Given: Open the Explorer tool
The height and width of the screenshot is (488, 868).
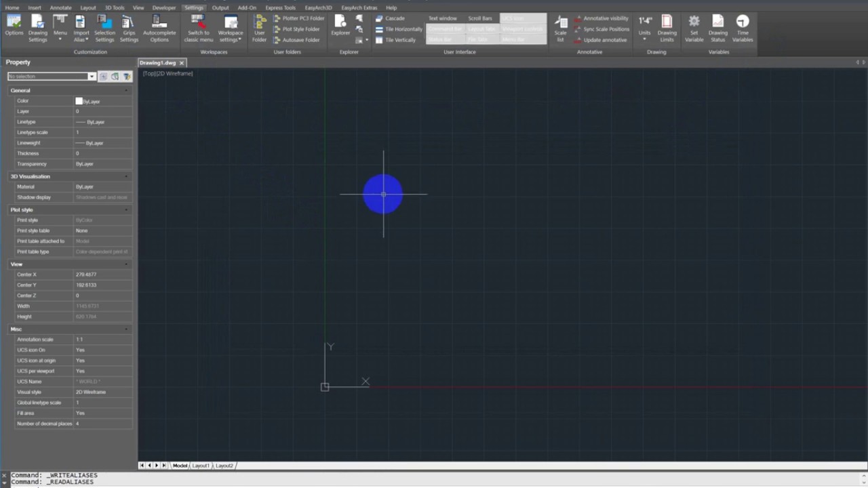Looking at the screenshot, I should (x=340, y=26).
